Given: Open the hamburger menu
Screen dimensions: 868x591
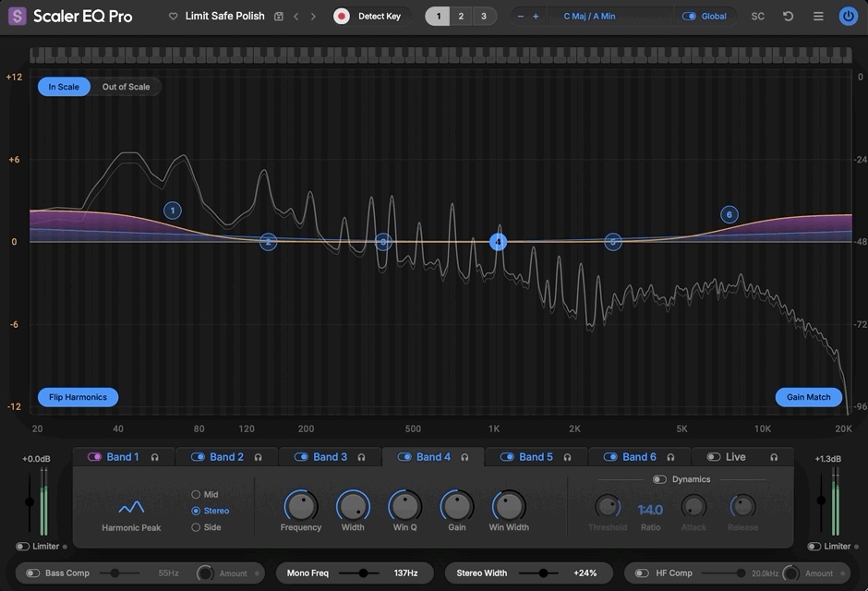Looking at the screenshot, I should pos(818,16).
